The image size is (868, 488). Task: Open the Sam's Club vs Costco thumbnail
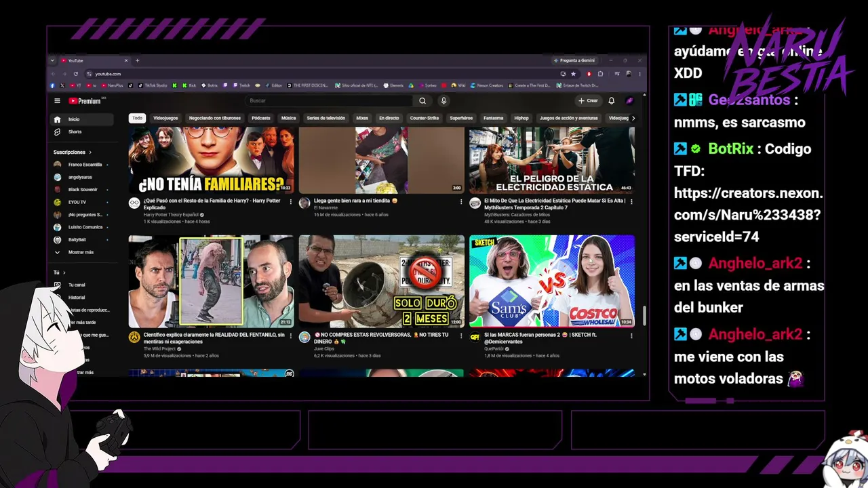point(552,281)
